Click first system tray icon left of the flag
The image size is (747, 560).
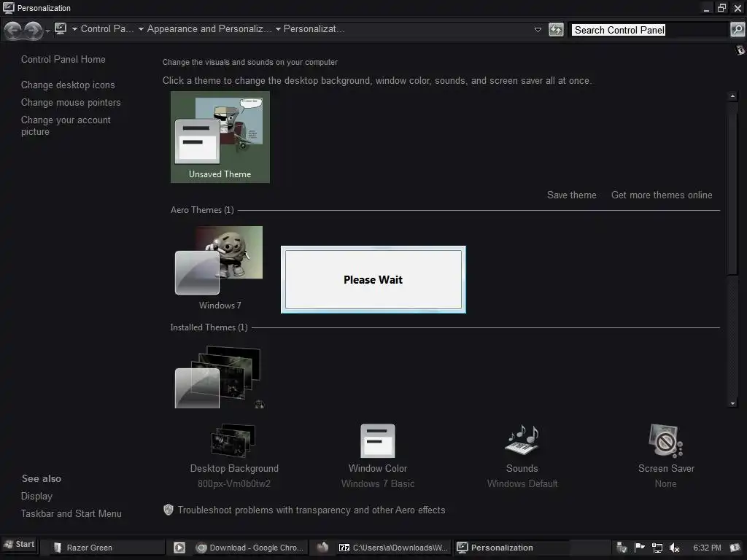pyautogui.click(x=622, y=548)
